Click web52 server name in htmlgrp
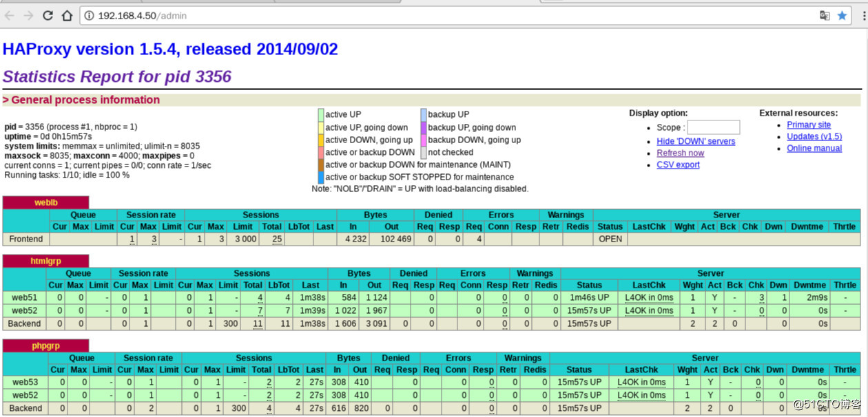 coord(25,310)
